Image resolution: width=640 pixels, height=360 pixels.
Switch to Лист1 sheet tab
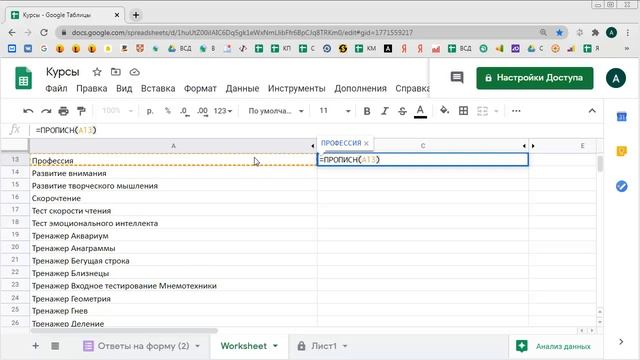point(324,346)
